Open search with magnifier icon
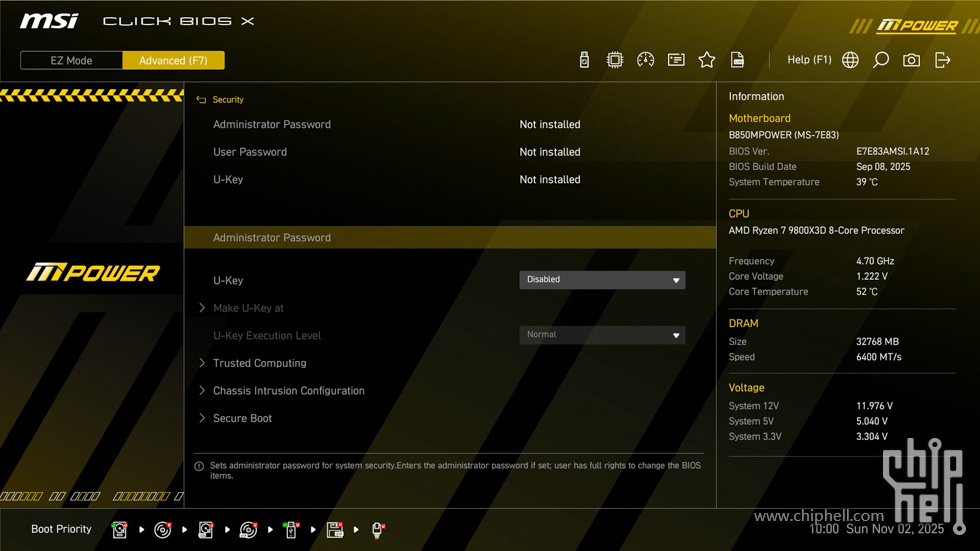 (881, 60)
